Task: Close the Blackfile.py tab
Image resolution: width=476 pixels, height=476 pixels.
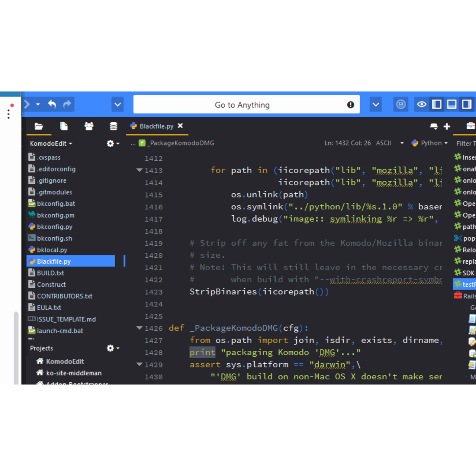Action: coord(180,126)
